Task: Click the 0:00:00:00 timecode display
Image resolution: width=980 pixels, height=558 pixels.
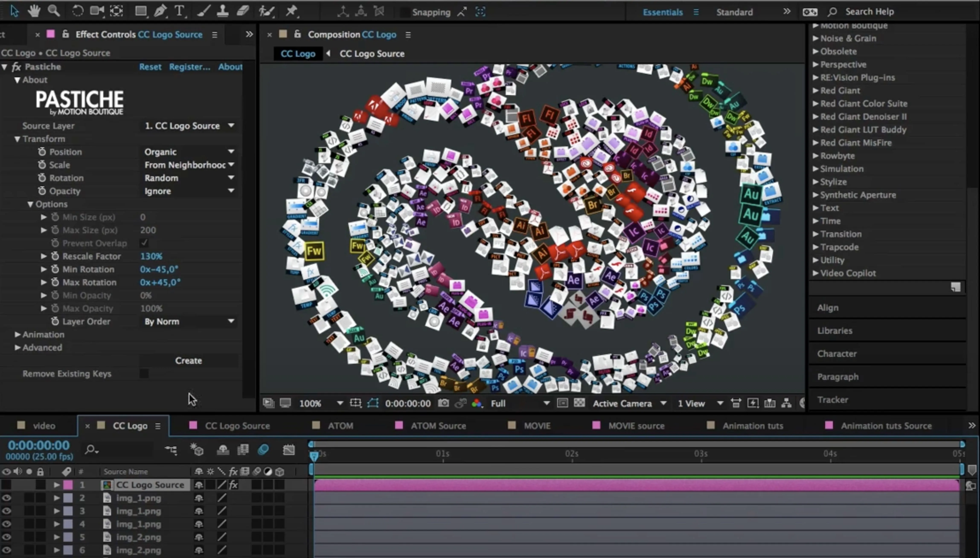Action: [x=39, y=445]
